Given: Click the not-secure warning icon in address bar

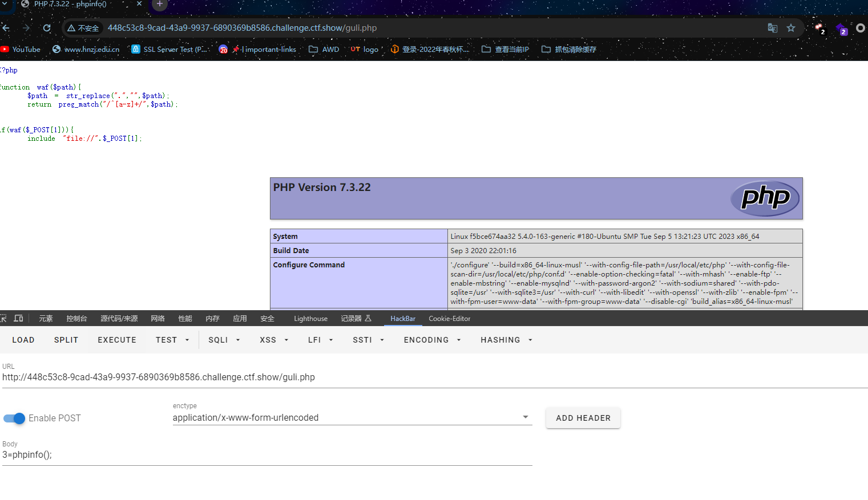Looking at the screenshot, I should (71, 28).
